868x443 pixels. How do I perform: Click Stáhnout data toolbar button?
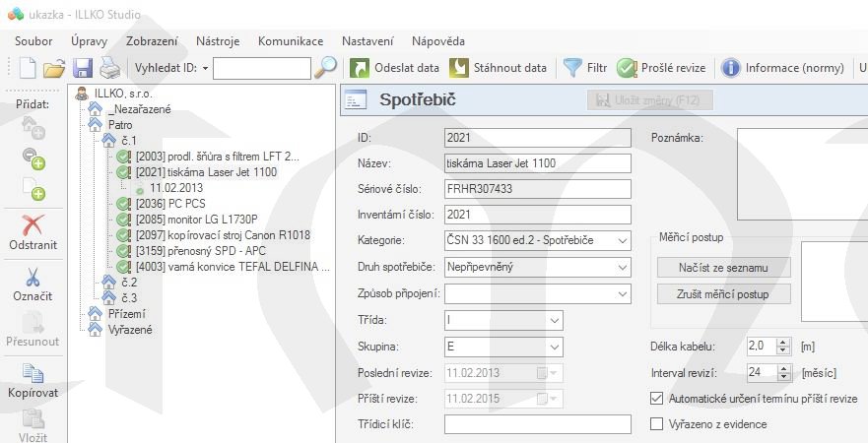[498, 68]
